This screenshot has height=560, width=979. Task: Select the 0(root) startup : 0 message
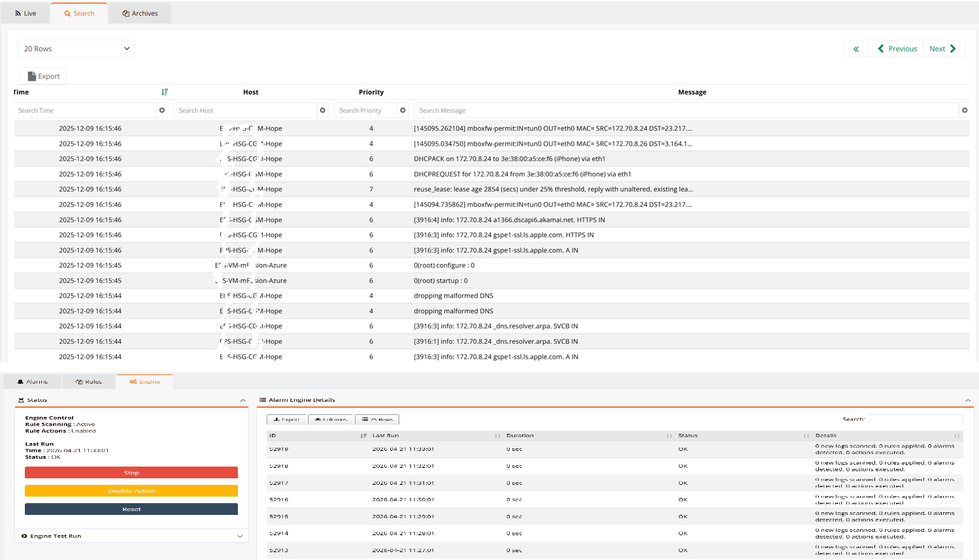[441, 280]
